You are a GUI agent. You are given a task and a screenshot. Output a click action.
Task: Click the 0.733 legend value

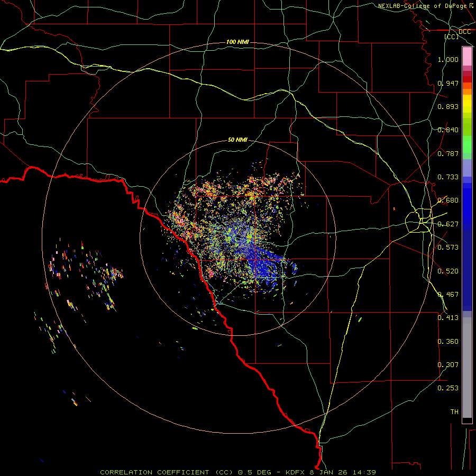pos(448,177)
